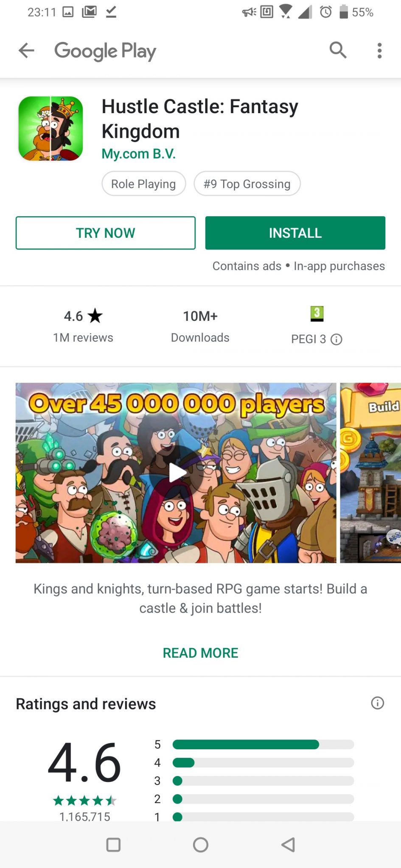
Task: Open the Build screenshot thumbnail
Action: click(x=370, y=473)
